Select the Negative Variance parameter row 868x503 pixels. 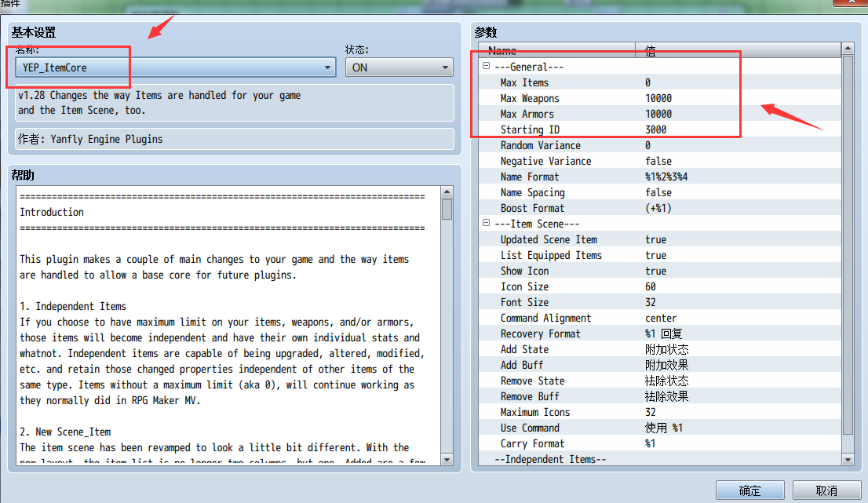(x=660, y=161)
